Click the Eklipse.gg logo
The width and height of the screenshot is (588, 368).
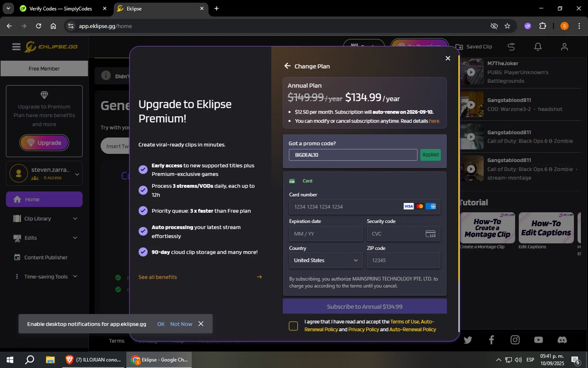(x=51, y=47)
